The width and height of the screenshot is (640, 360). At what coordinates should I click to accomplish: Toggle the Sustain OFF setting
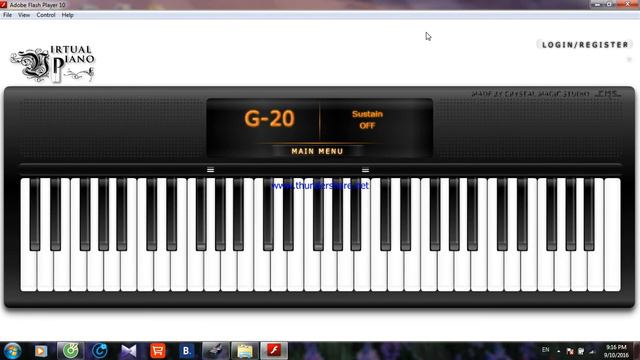tap(367, 120)
